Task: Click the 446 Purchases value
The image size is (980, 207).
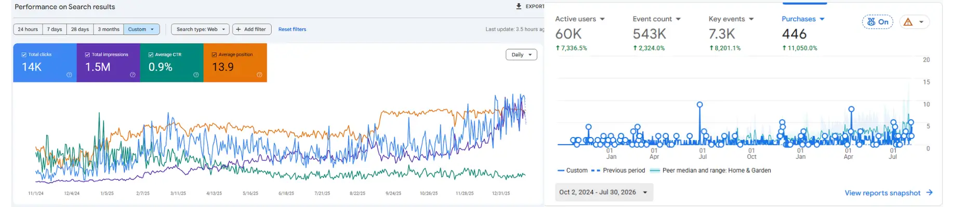Action: tap(794, 34)
